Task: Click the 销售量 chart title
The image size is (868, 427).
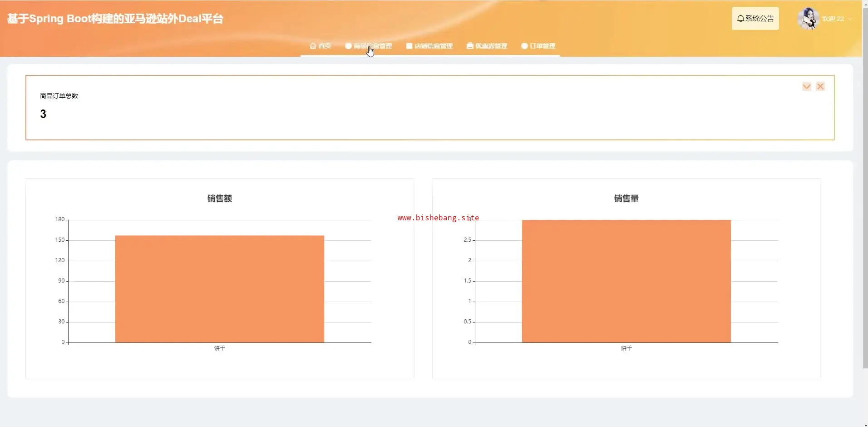Action: (626, 199)
